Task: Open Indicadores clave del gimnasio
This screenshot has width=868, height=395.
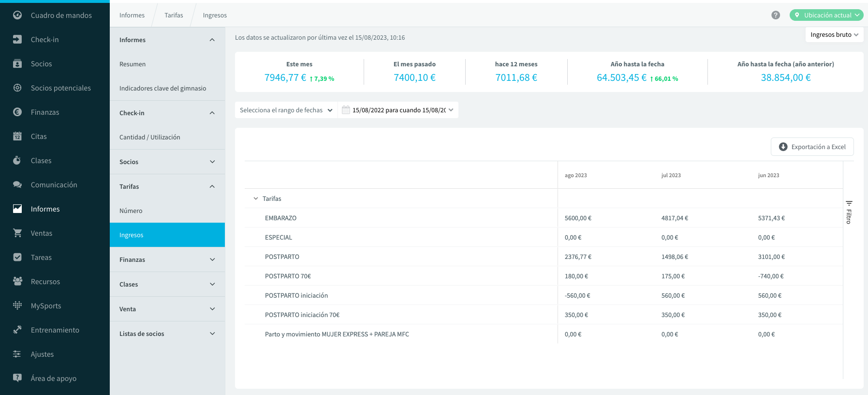Action: (x=167, y=88)
